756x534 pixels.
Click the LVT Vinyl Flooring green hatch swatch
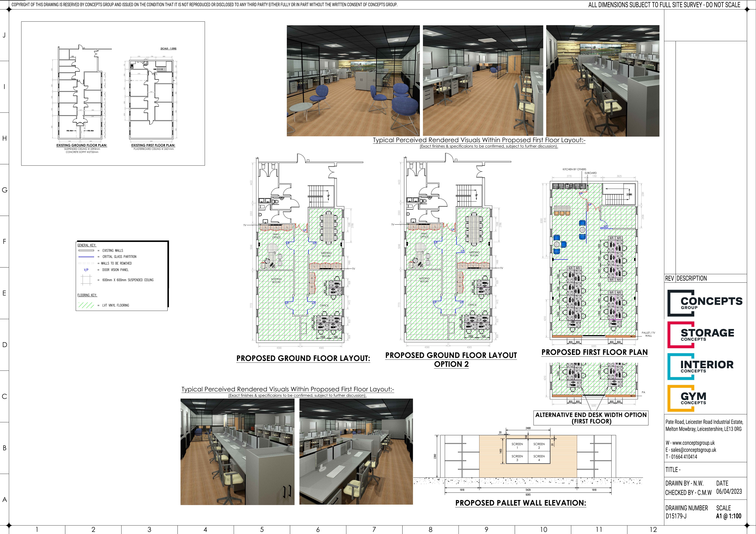click(86, 305)
